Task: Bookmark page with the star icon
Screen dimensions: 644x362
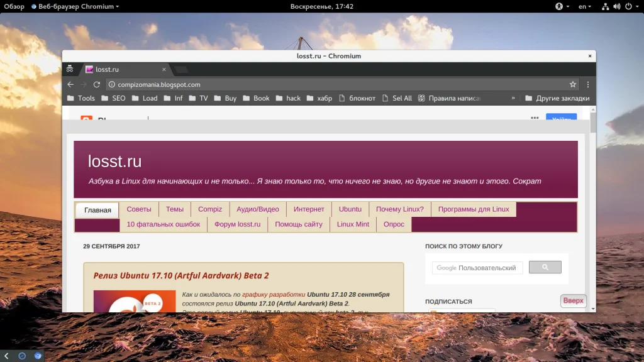Action: (573, 85)
